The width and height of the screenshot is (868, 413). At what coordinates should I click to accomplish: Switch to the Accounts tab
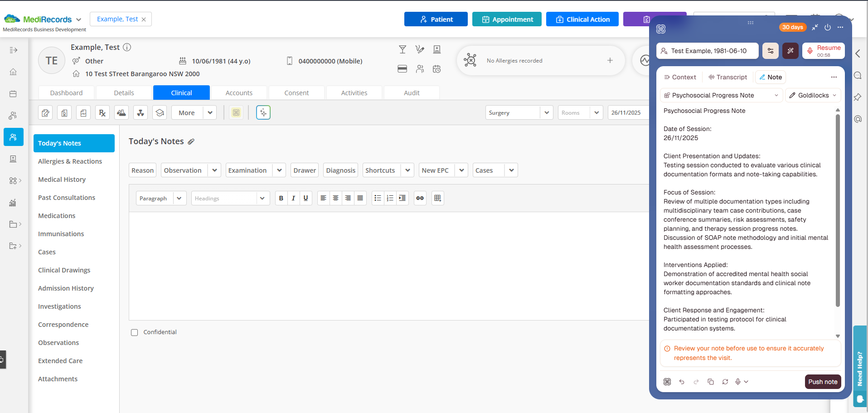[x=239, y=93]
